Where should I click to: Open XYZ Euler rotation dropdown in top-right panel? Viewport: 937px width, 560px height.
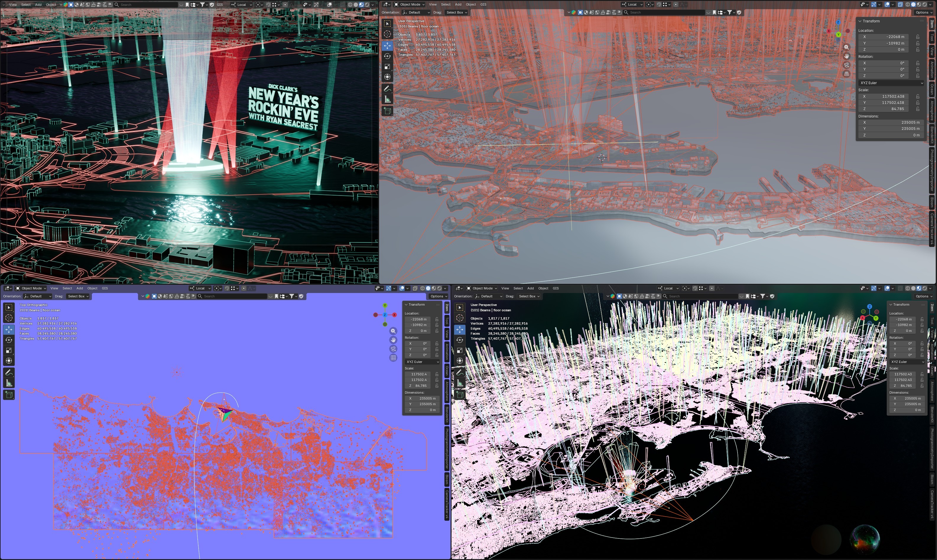click(891, 83)
